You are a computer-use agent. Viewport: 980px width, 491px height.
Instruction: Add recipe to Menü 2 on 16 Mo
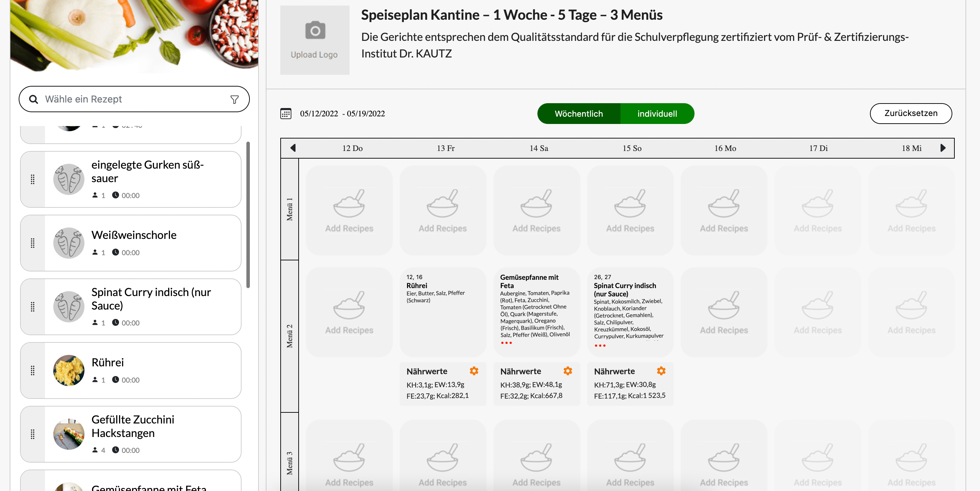point(724,312)
